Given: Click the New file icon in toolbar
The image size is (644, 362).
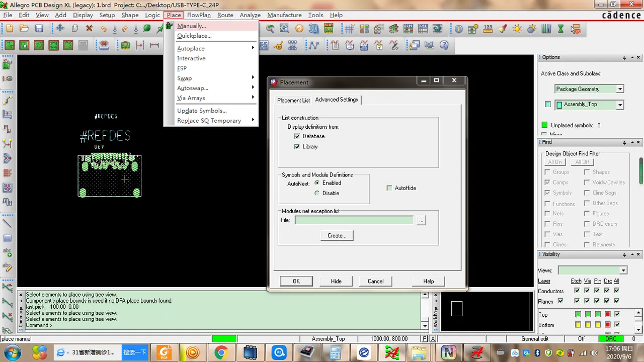Looking at the screenshot, I should (10, 29).
